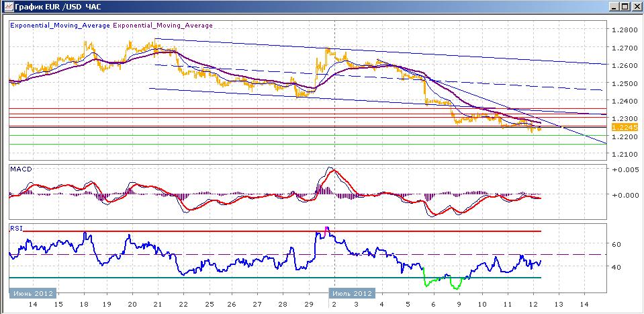Minimize the EUR/USD chart window

[613, 7]
